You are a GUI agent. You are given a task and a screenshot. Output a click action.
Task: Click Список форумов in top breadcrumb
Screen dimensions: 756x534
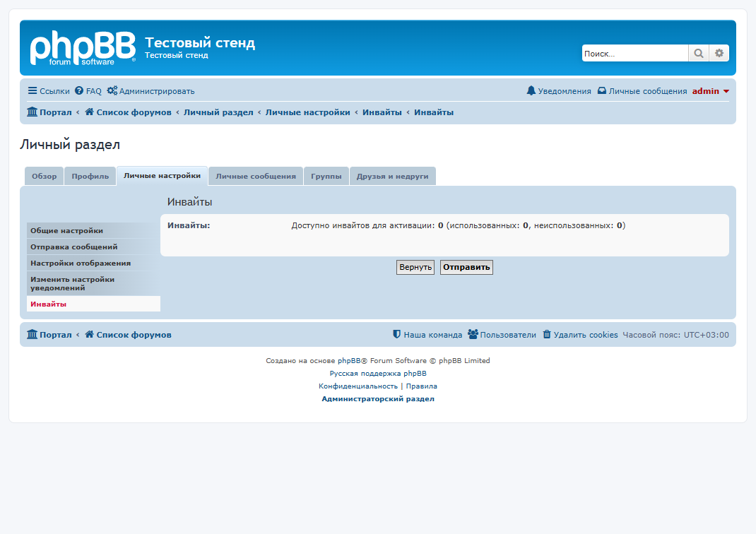(129, 112)
